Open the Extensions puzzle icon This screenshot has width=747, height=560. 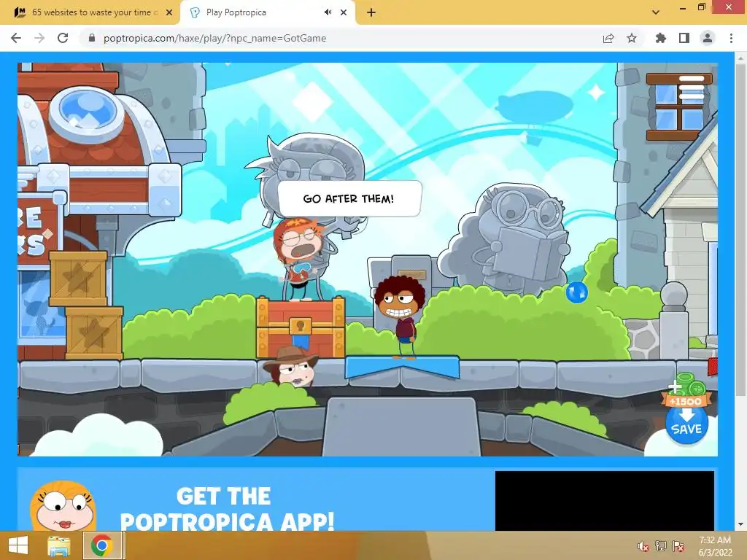[x=660, y=38]
